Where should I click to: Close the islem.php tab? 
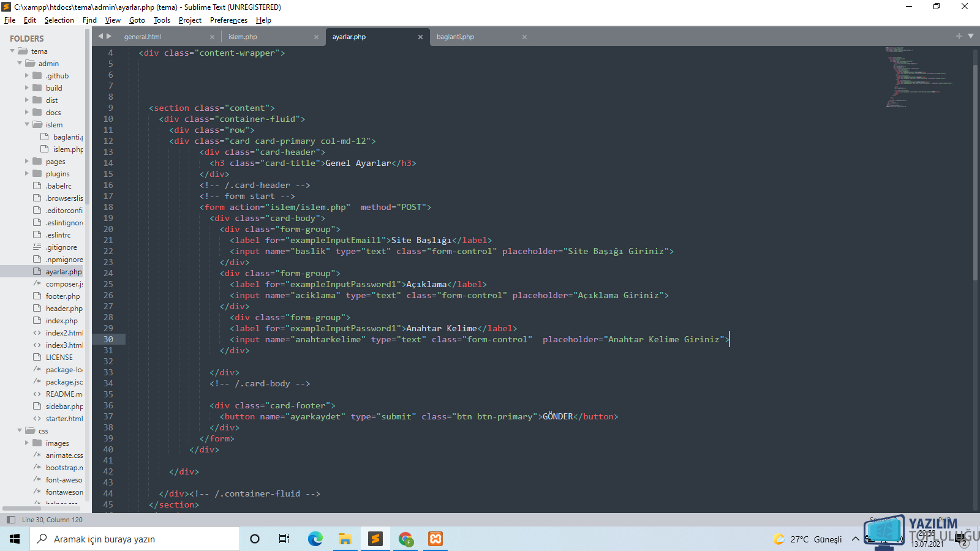(x=316, y=37)
